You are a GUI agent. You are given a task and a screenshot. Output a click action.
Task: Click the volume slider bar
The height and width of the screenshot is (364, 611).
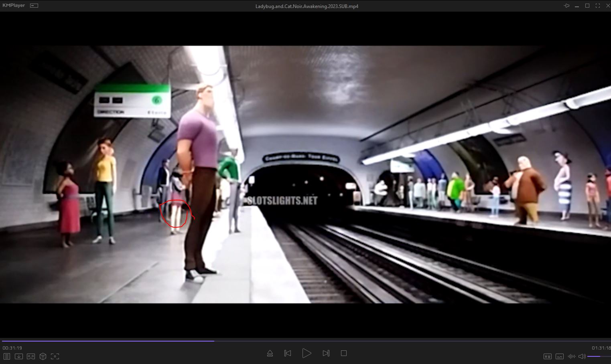coord(598,356)
